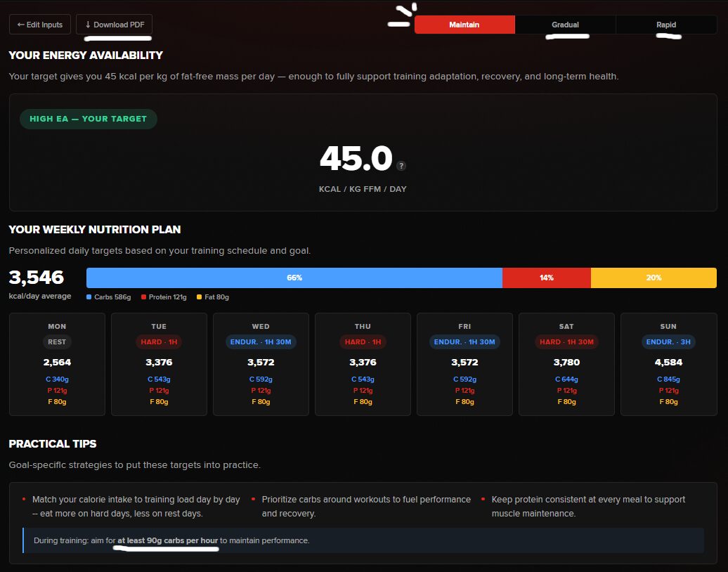Click the yellow 20% fat bar segment
728x572 pixels.
click(654, 278)
